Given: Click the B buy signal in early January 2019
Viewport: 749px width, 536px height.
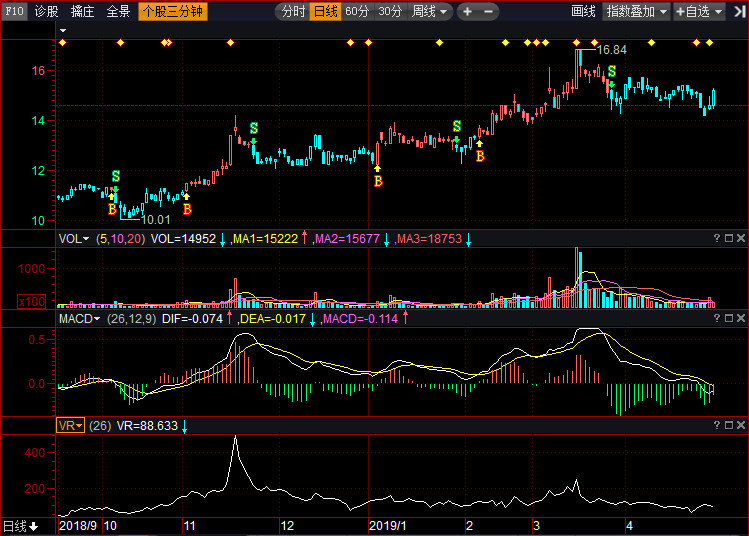Looking at the screenshot, I should point(378,181).
